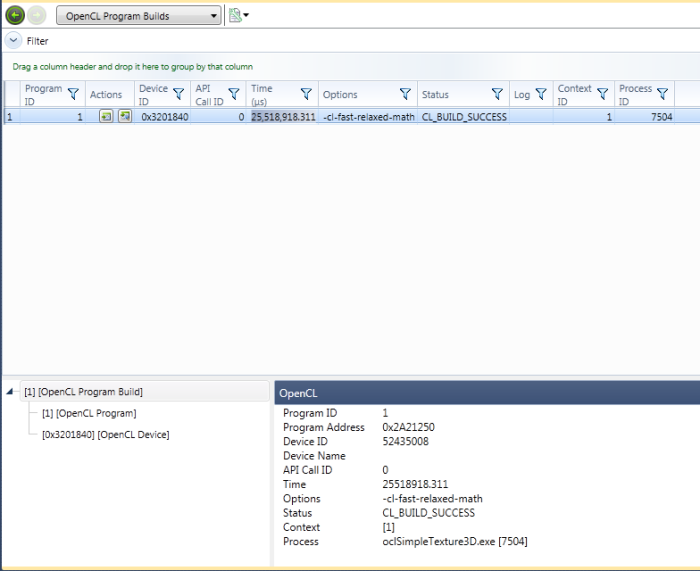Click the Device ID column filter icon

tap(178, 94)
